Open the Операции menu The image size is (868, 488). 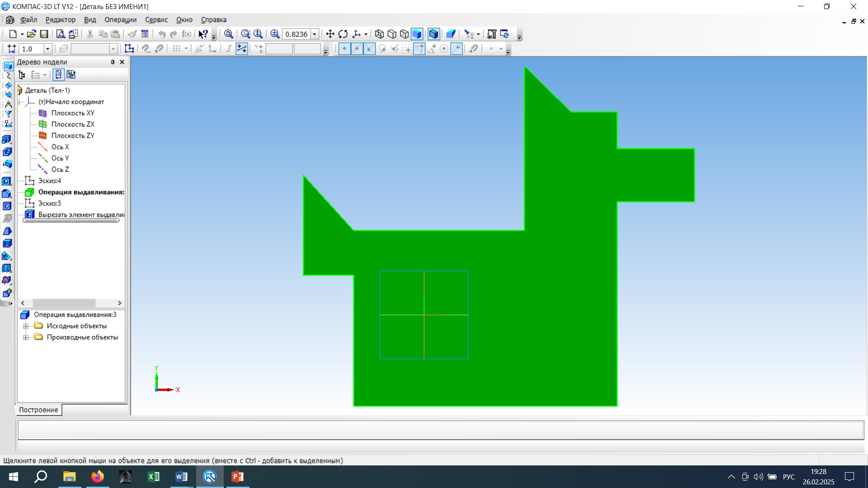(x=120, y=20)
